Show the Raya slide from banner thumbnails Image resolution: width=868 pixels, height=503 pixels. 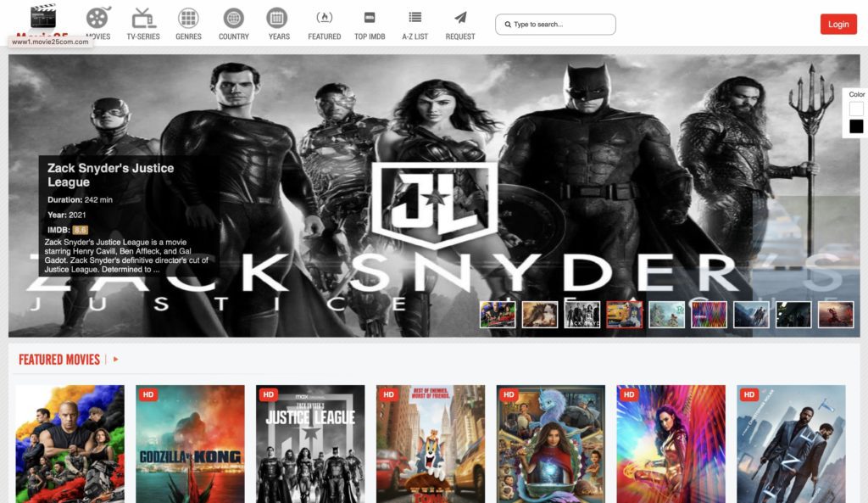point(666,315)
